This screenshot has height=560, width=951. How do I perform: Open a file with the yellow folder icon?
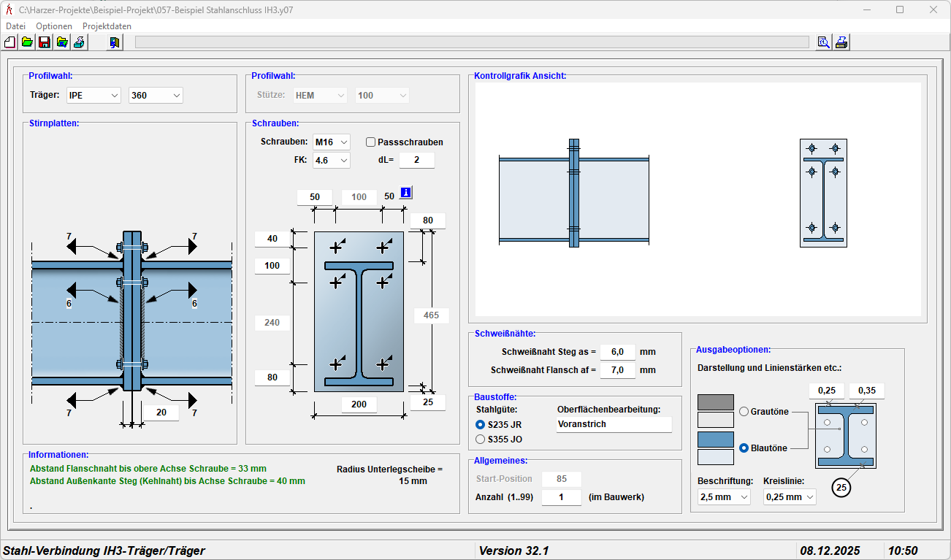click(x=27, y=42)
